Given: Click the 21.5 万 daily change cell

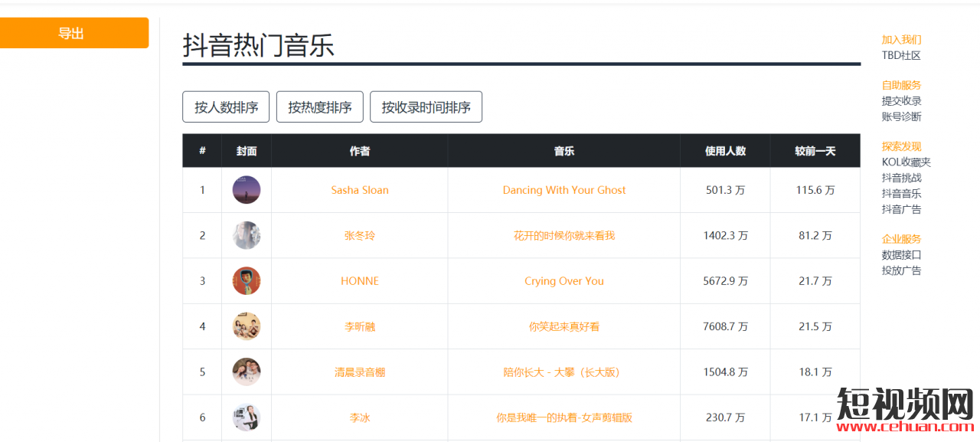Looking at the screenshot, I should pos(815,326).
